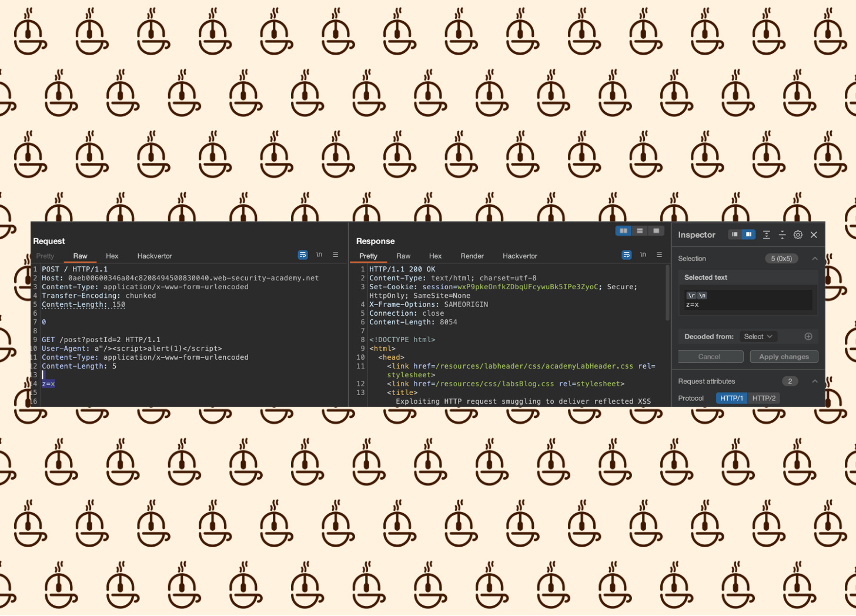Collapse the Selection section
The width and height of the screenshot is (856, 616).
(815, 259)
